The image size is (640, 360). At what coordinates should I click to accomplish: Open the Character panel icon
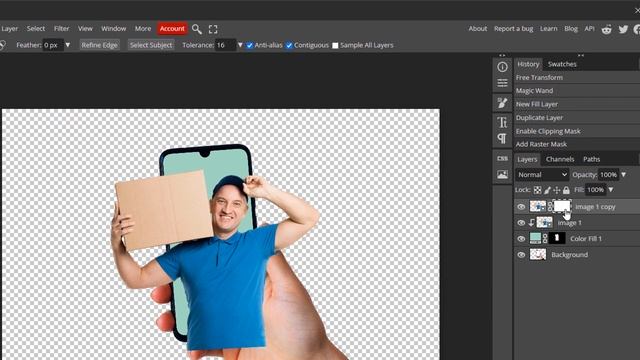click(x=502, y=122)
